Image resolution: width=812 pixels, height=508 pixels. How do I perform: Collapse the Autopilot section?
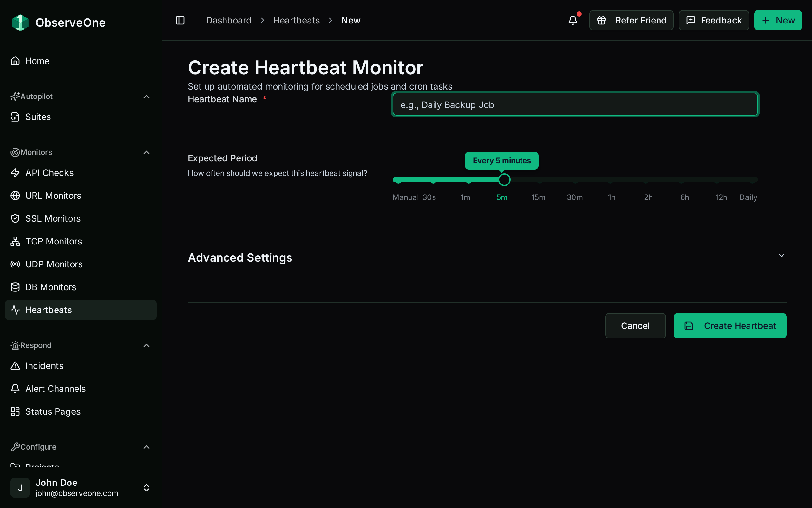pyautogui.click(x=146, y=97)
